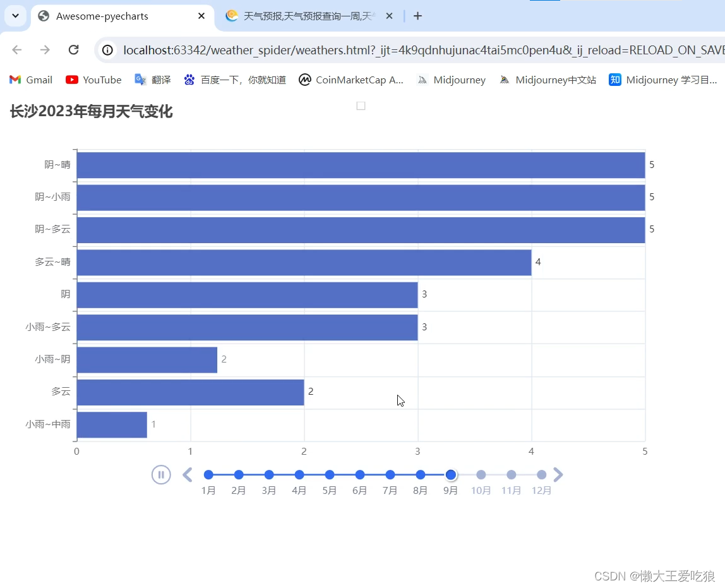Screen dimensions: 725x588
Task: Click the 阴~多云 bar in chart
Action: tap(361, 230)
